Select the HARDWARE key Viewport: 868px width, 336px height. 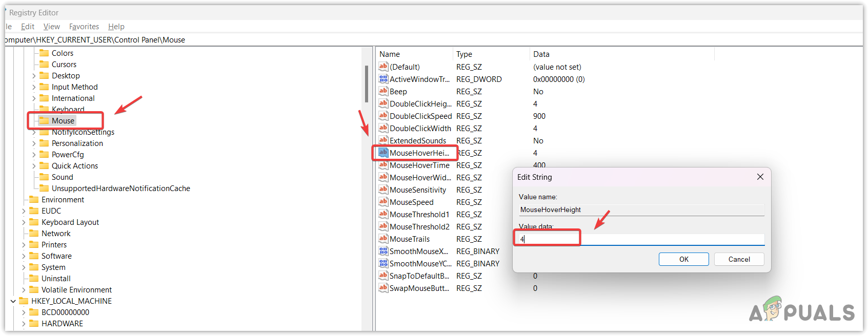coord(62,323)
